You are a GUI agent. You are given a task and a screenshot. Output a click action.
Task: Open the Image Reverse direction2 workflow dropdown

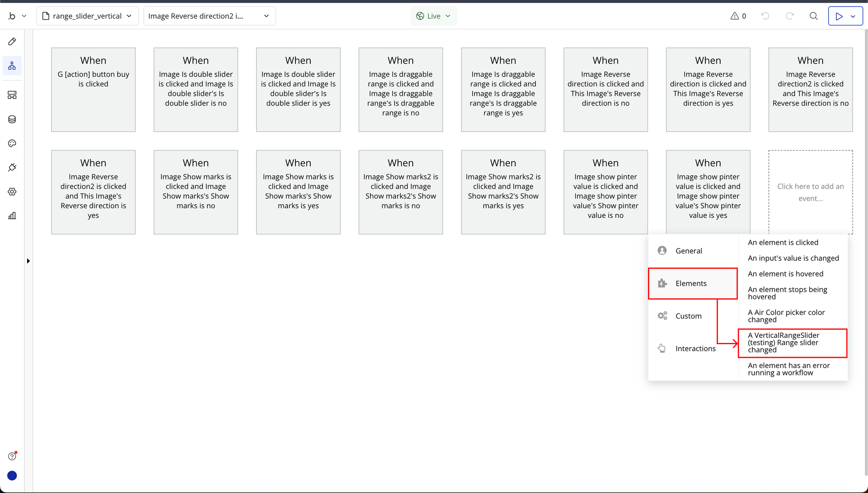pos(209,16)
